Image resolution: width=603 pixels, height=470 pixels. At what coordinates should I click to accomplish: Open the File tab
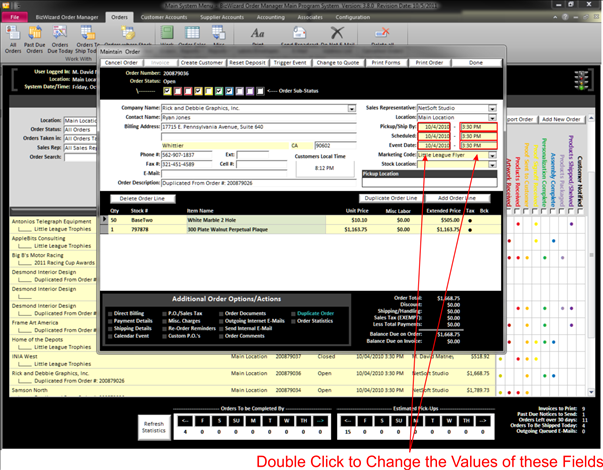(x=15, y=17)
